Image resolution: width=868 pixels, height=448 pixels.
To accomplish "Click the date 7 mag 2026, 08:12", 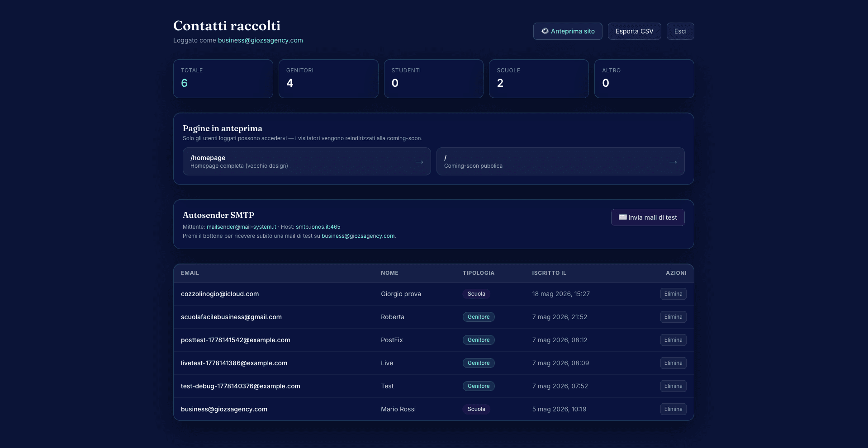I will click(560, 340).
